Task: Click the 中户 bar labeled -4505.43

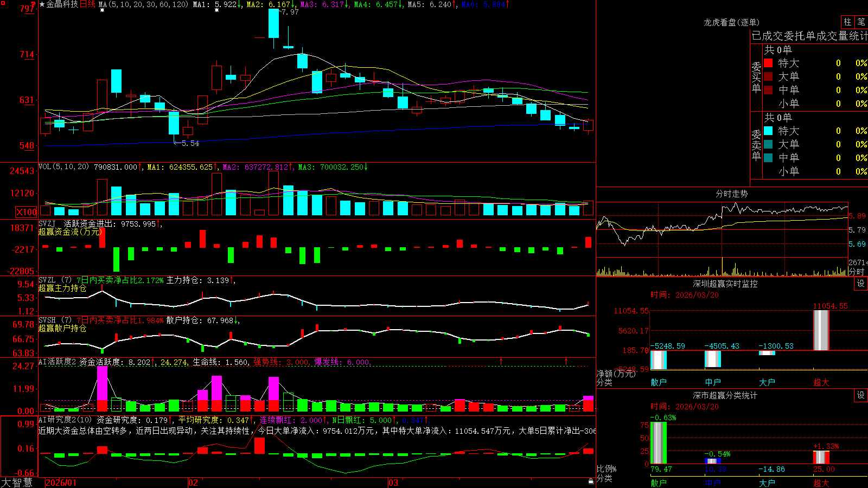Action: [713, 358]
